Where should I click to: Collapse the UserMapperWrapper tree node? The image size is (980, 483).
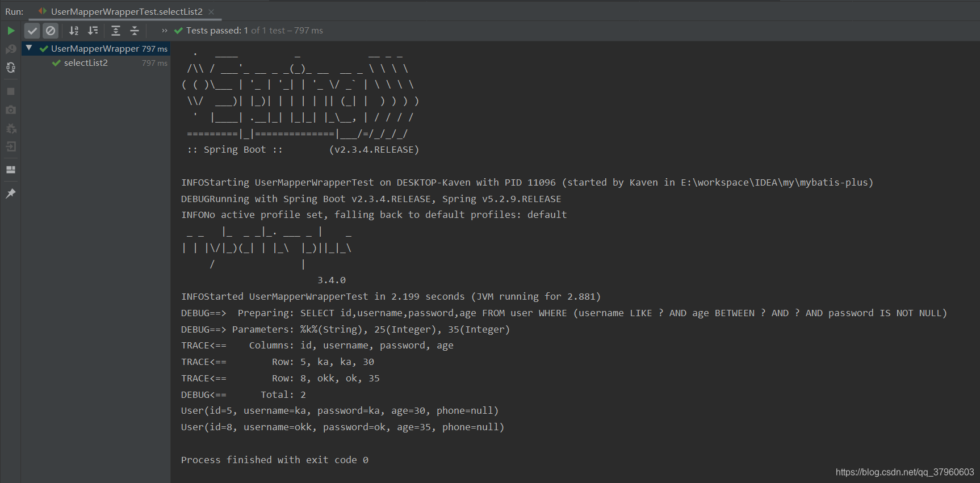click(29, 48)
